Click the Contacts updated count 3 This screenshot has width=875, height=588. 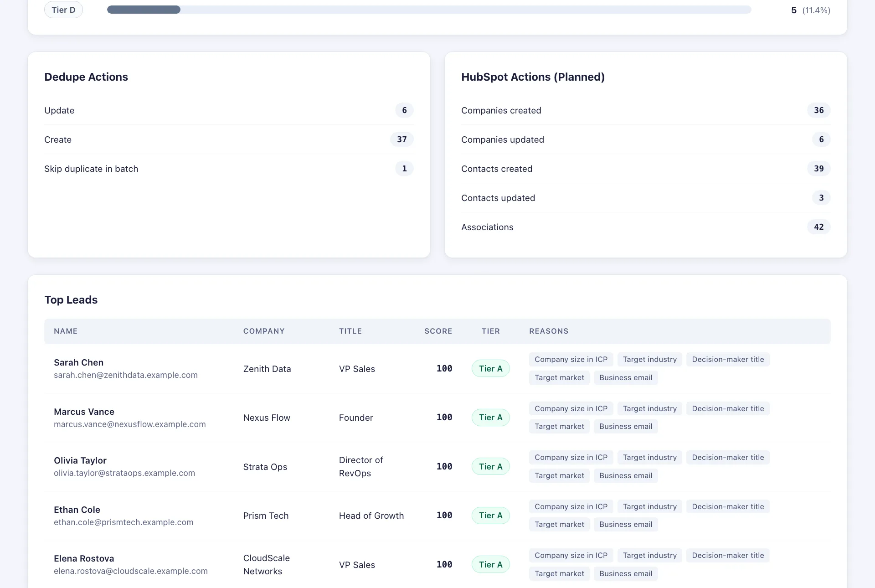coord(821,198)
